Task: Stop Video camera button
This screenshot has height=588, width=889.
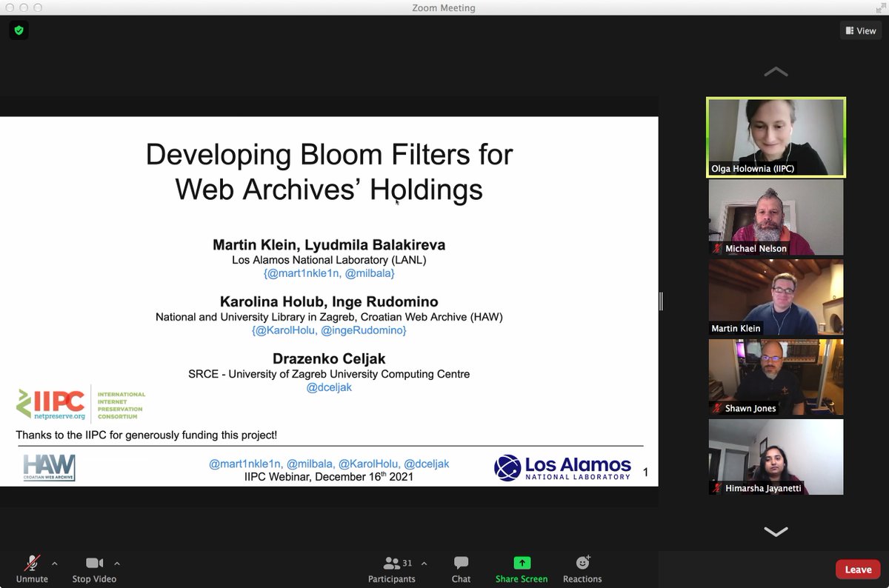Action: click(x=94, y=569)
